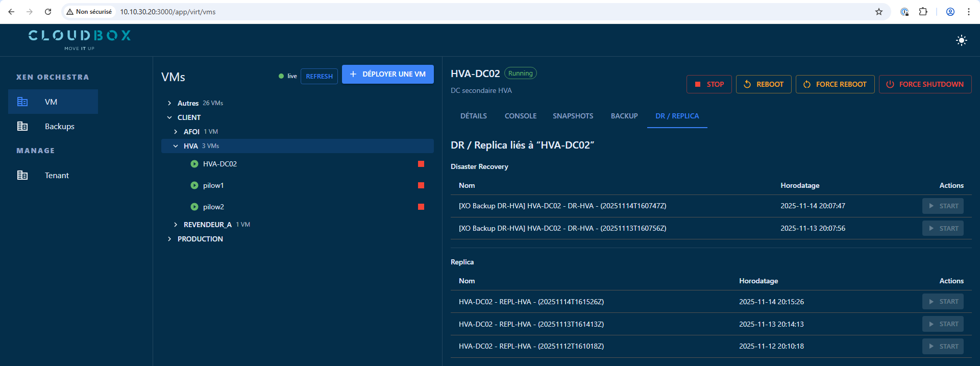Click red stop square next to pilow1
This screenshot has height=366, width=980.
(x=421, y=185)
